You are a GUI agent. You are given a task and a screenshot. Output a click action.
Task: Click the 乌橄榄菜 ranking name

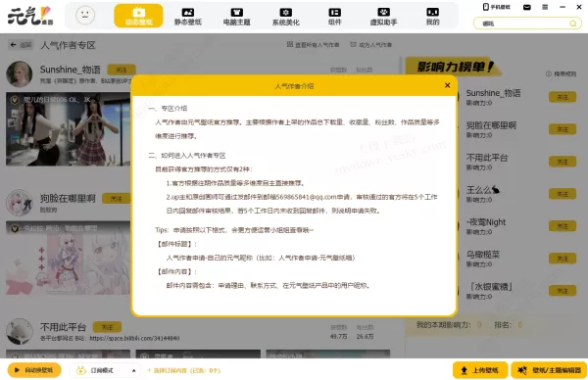tap(483, 255)
